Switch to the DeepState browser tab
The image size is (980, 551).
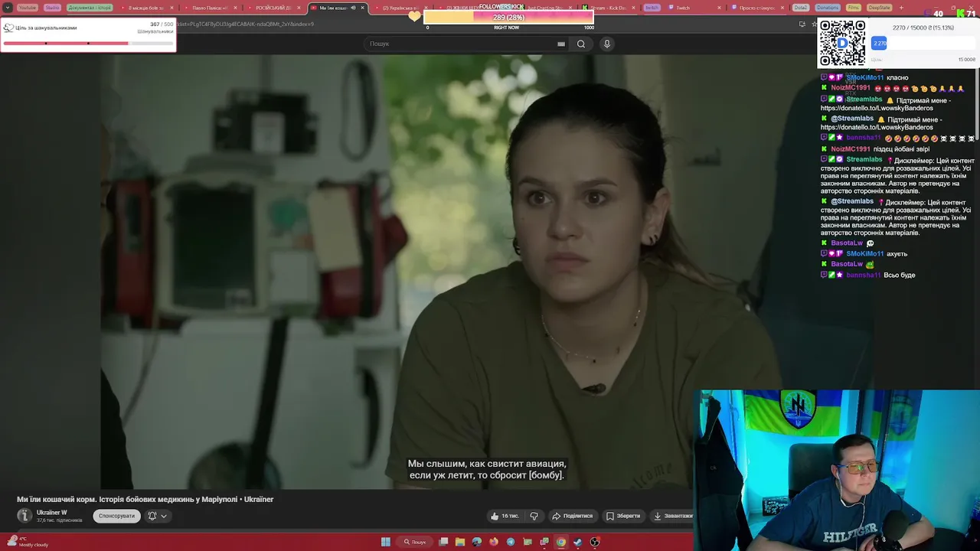tap(880, 8)
